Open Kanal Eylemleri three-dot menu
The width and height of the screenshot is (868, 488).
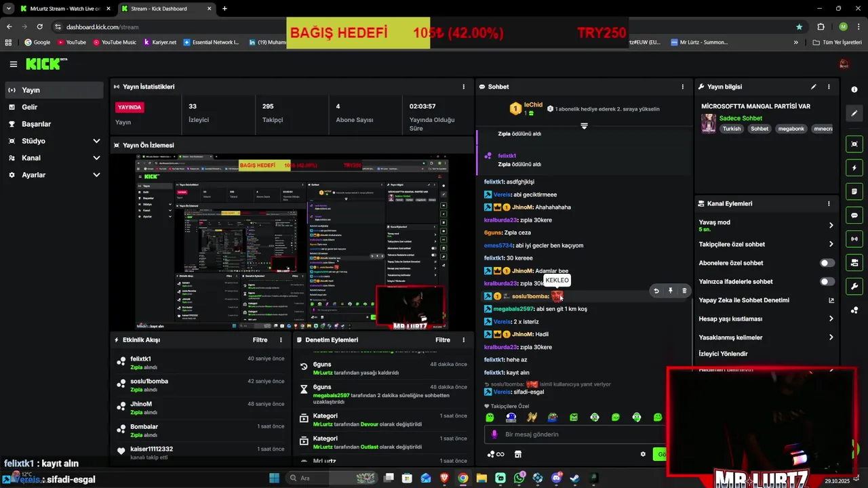point(829,203)
